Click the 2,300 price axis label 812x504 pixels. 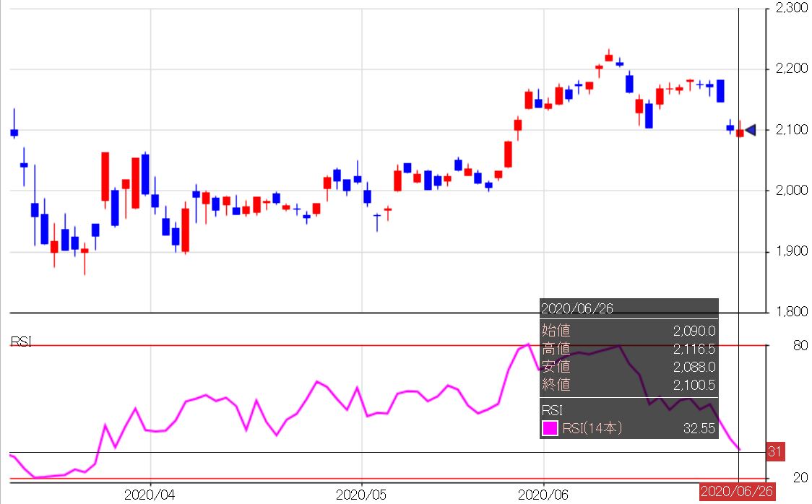[x=791, y=8]
